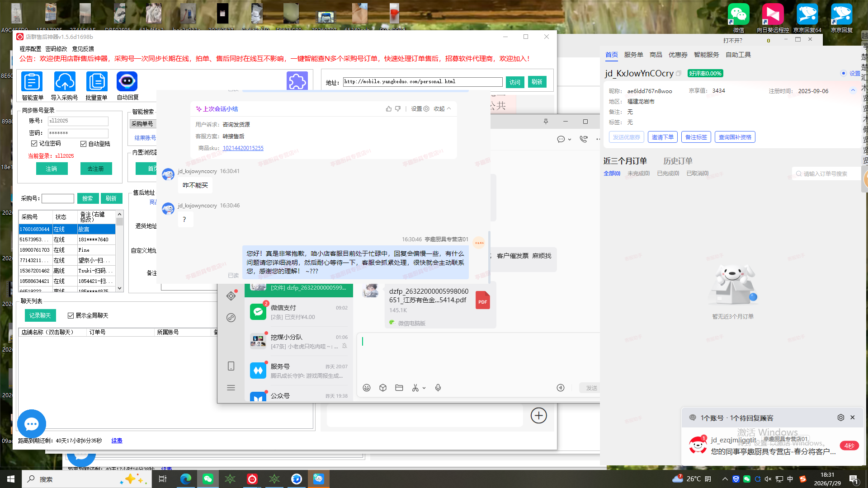Click the 记录聊天 button
868x488 pixels.
pos(40,315)
